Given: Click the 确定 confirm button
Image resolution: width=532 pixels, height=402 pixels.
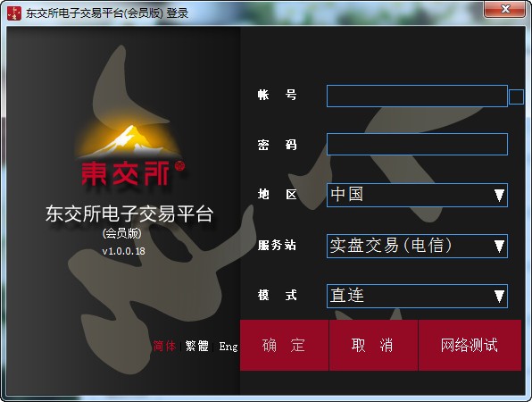Looking at the screenshot, I should (285, 346).
